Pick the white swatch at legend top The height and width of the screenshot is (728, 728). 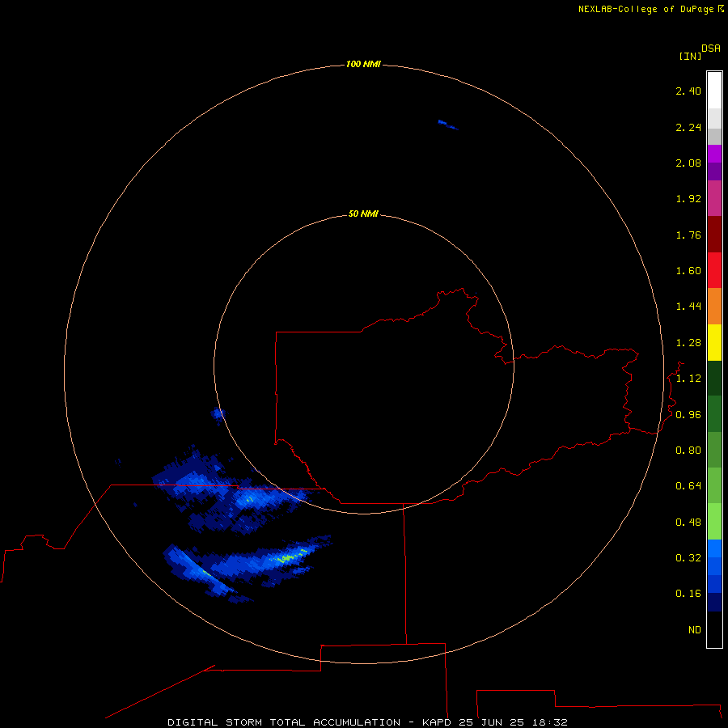tap(714, 90)
